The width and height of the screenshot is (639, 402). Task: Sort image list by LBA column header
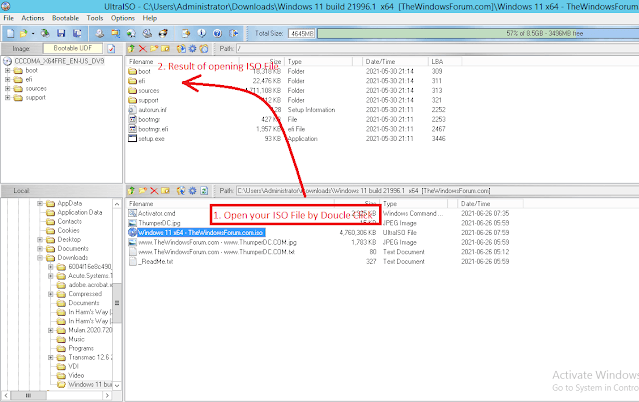coord(445,62)
